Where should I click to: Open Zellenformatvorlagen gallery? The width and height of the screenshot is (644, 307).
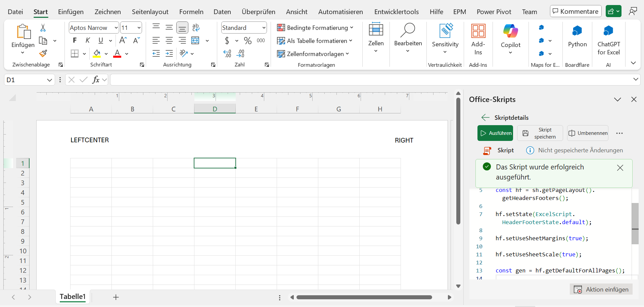[x=313, y=54]
